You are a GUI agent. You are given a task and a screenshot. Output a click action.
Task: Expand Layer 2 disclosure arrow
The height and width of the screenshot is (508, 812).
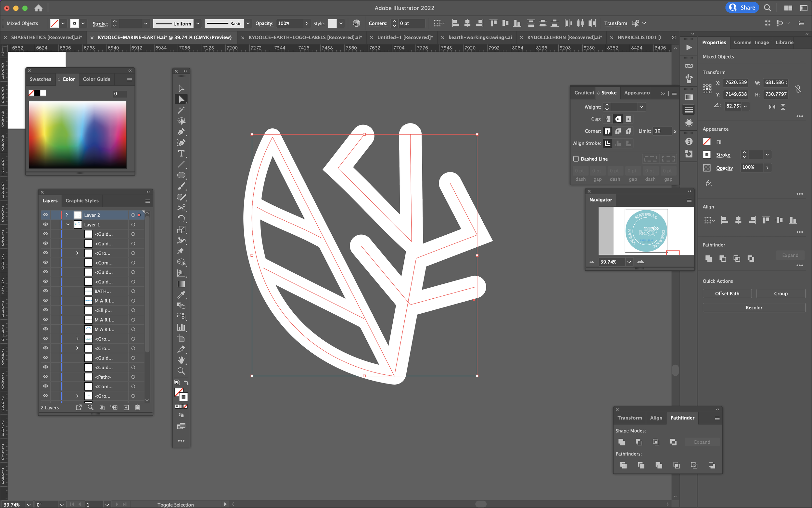(67, 215)
